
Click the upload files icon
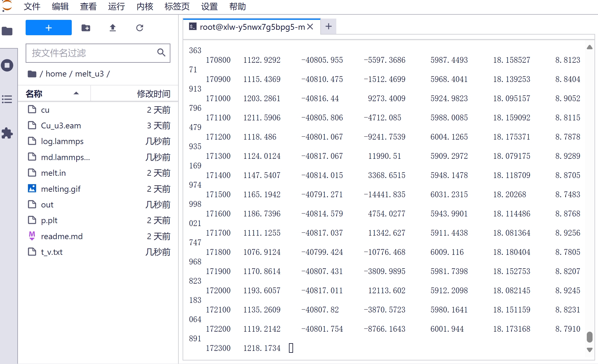coord(112,28)
